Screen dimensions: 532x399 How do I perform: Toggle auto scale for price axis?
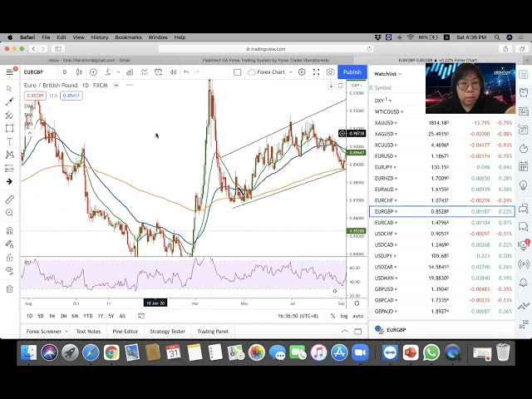point(358,316)
